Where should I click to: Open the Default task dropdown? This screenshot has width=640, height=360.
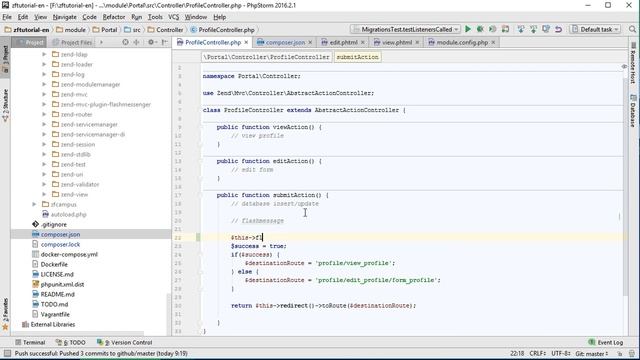595,29
